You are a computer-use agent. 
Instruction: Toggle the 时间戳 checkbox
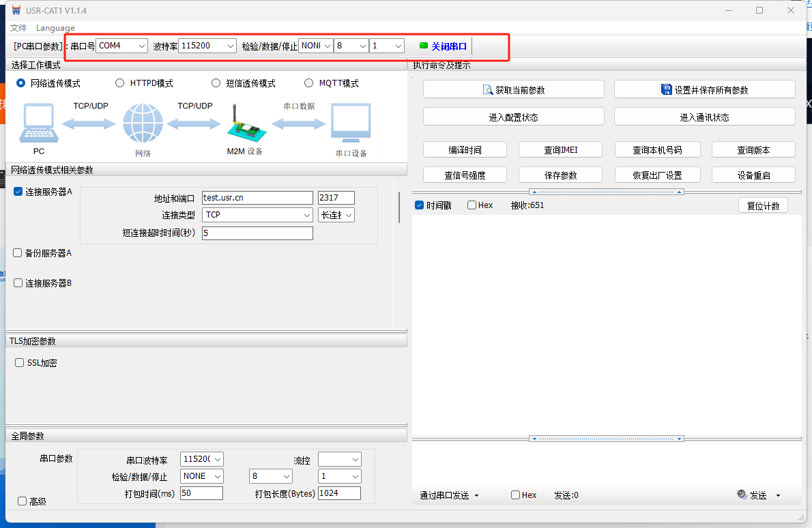click(420, 205)
